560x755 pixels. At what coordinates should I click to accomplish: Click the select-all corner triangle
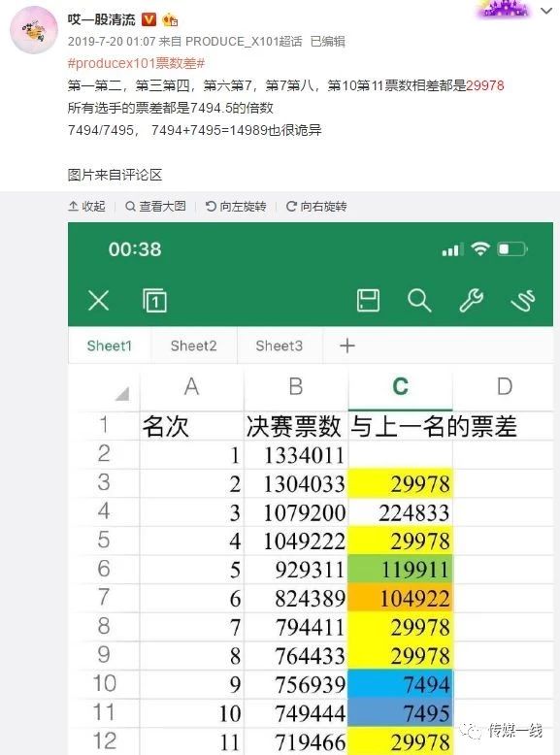tap(122, 394)
